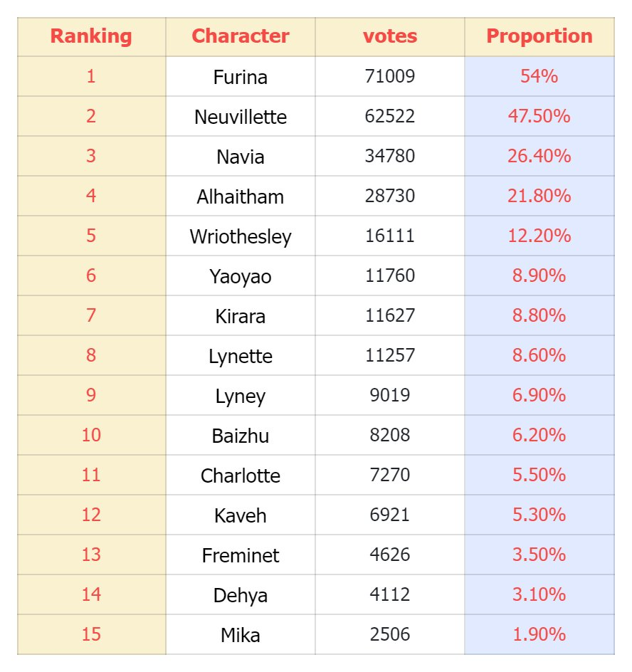Select the Character column header
Screen dimensions: 632x672
241,37
